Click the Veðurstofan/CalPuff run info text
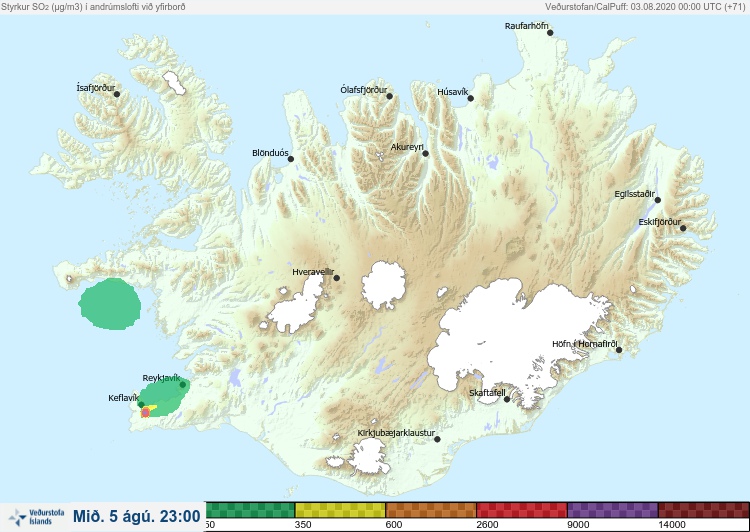Viewport: 750px width, 532px height. pyautogui.click(x=645, y=7)
